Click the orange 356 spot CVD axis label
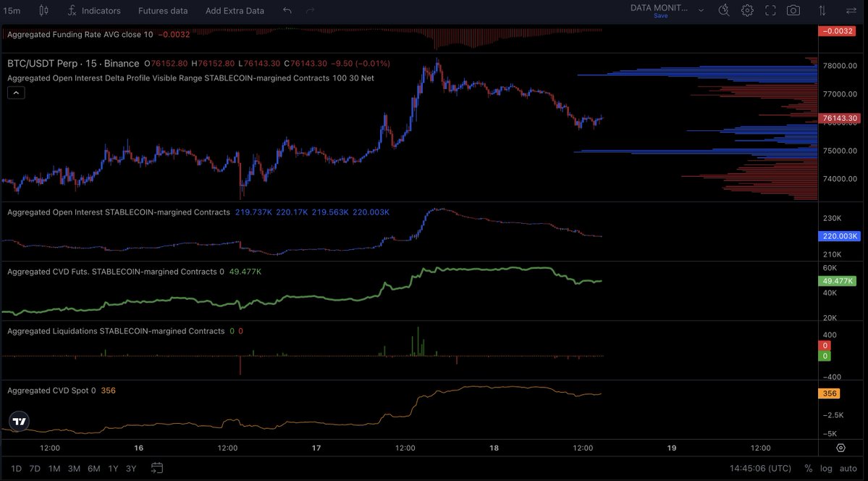Screen dimensions: 868x481 (829, 393)
